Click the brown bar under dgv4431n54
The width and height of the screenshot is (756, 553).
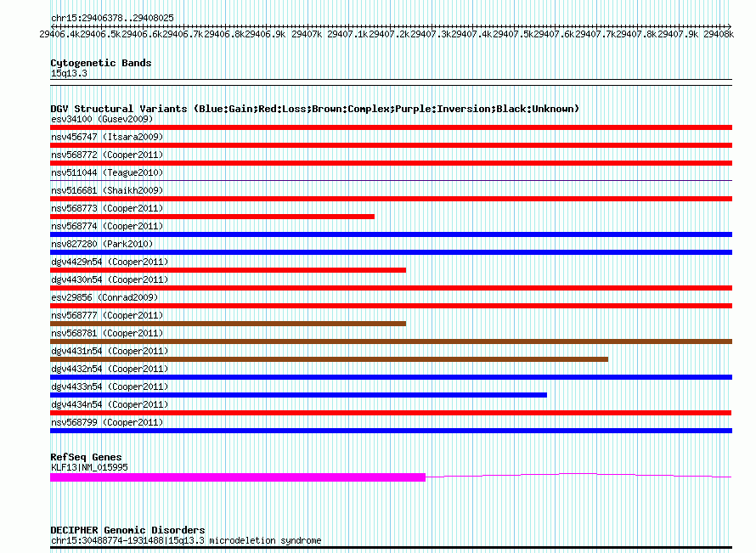[x=329, y=359]
